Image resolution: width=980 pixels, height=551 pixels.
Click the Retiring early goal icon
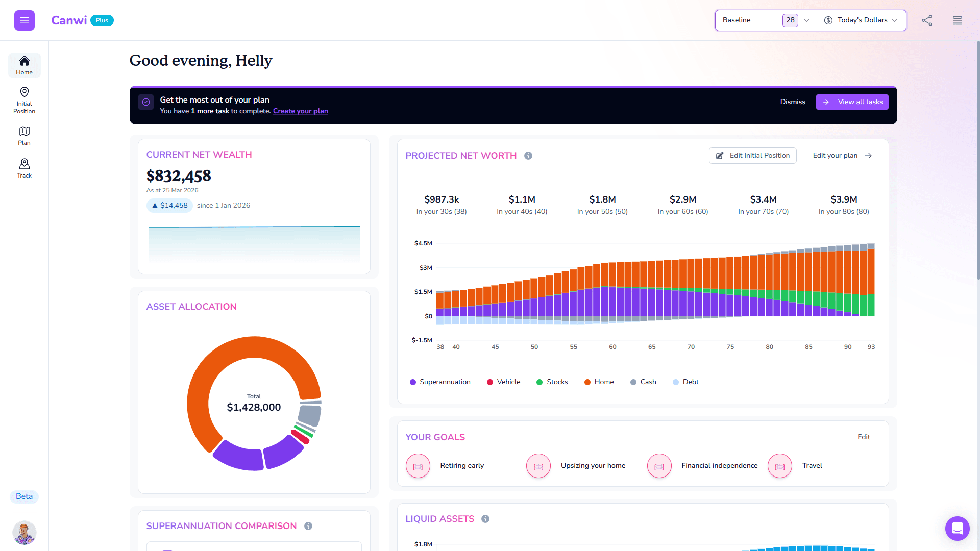pos(418,466)
